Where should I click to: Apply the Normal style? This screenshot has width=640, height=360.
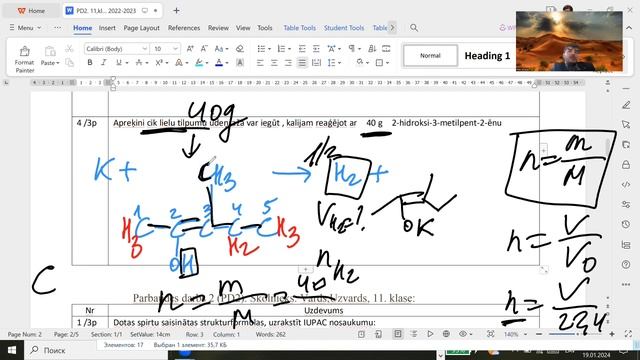[430, 56]
